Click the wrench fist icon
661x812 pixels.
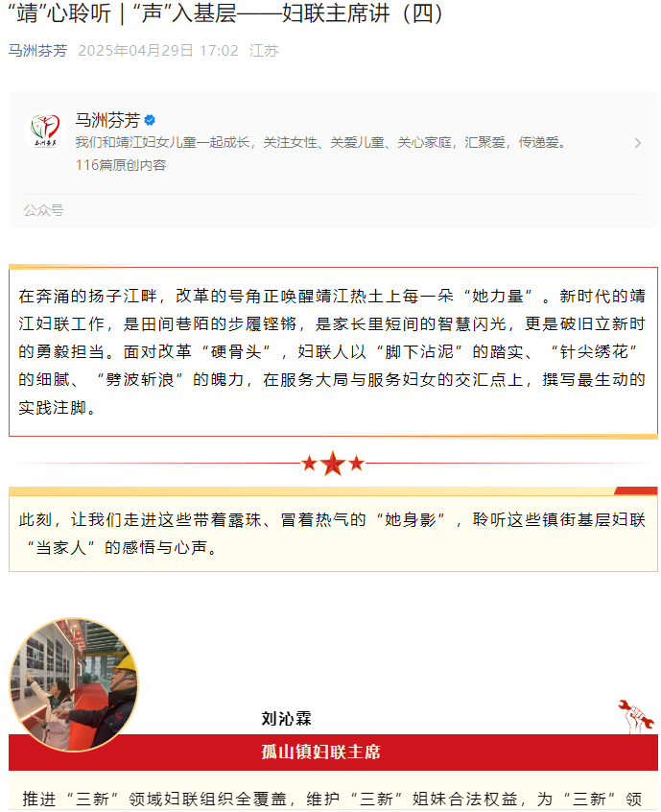(636, 716)
